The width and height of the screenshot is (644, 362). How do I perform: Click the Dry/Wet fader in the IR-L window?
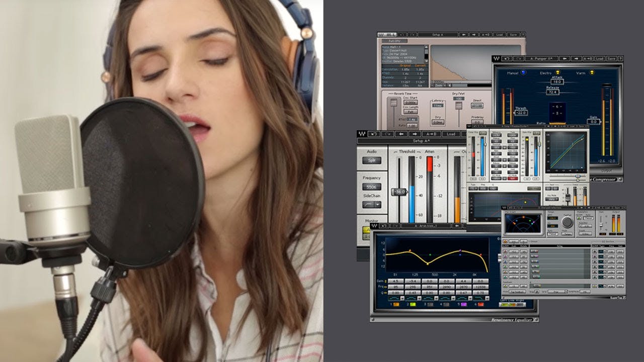coord(459,107)
